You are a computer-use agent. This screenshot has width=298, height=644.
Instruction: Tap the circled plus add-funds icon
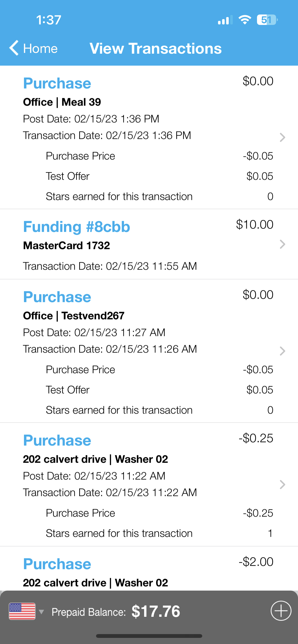click(281, 611)
